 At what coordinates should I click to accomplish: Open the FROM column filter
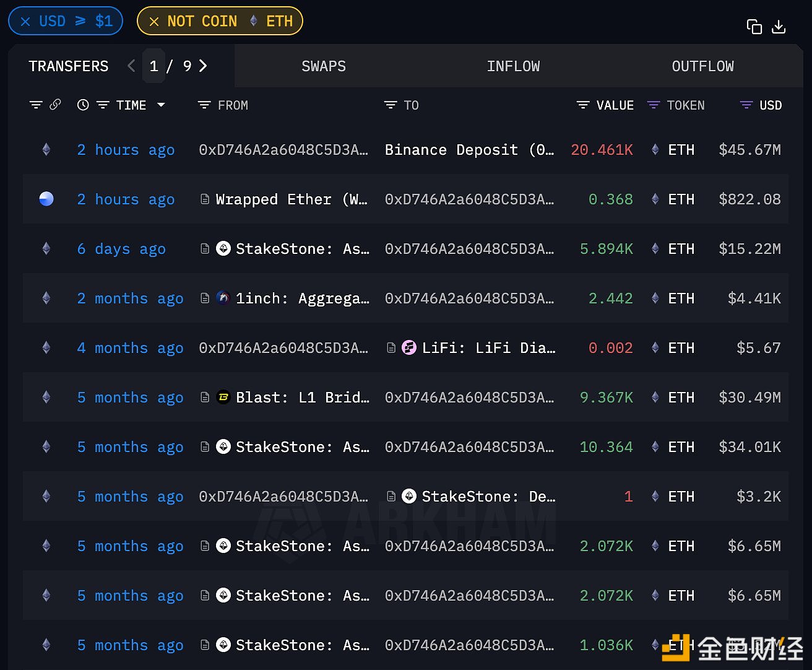(204, 105)
